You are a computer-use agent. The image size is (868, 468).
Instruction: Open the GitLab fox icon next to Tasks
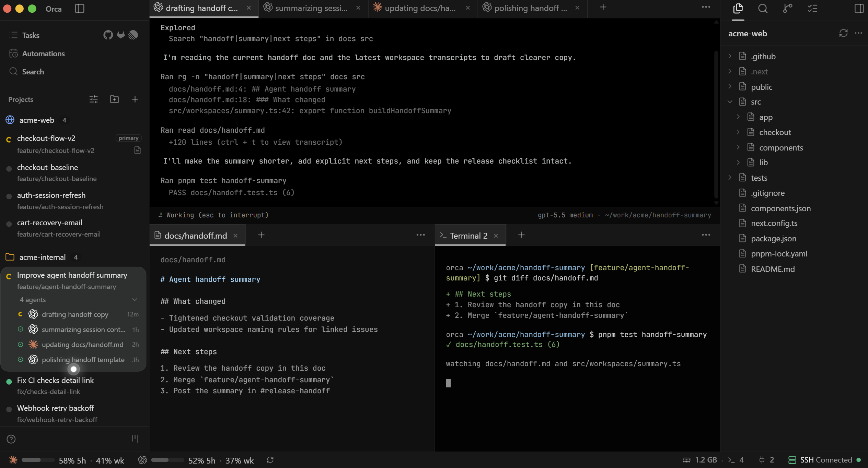pyautogui.click(x=121, y=35)
